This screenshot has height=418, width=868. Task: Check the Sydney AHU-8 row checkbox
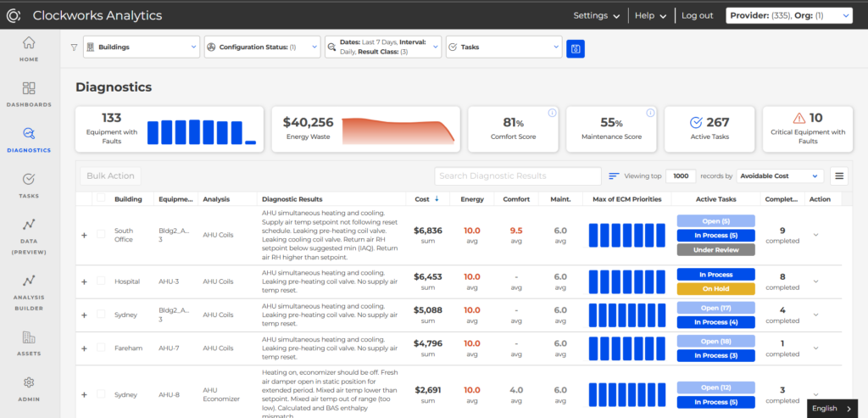click(x=101, y=394)
